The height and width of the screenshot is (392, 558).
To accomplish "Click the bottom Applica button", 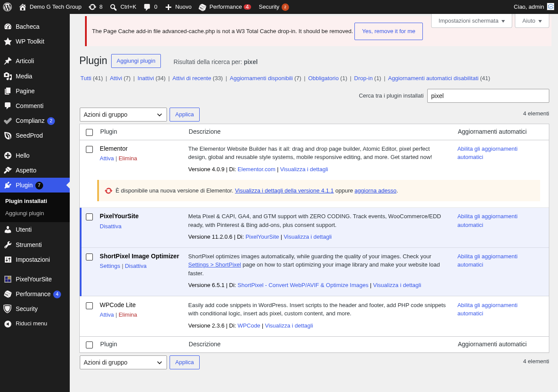I will [184, 362].
